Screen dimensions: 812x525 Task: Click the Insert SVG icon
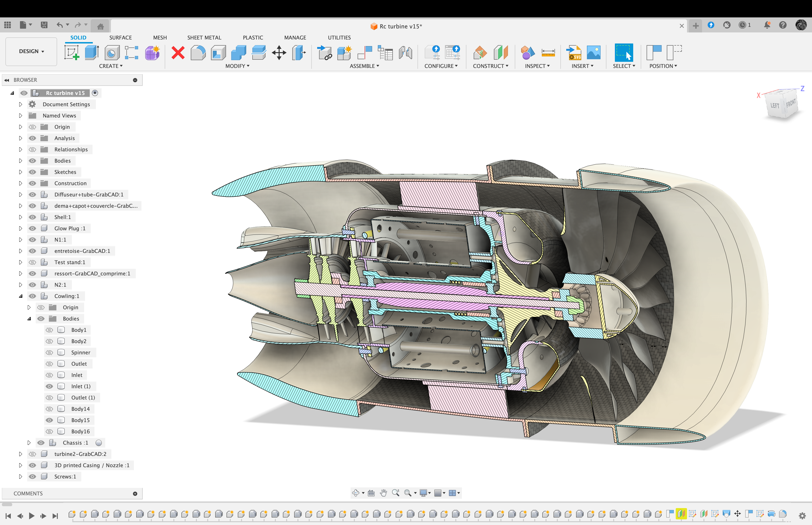pyautogui.click(x=574, y=53)
